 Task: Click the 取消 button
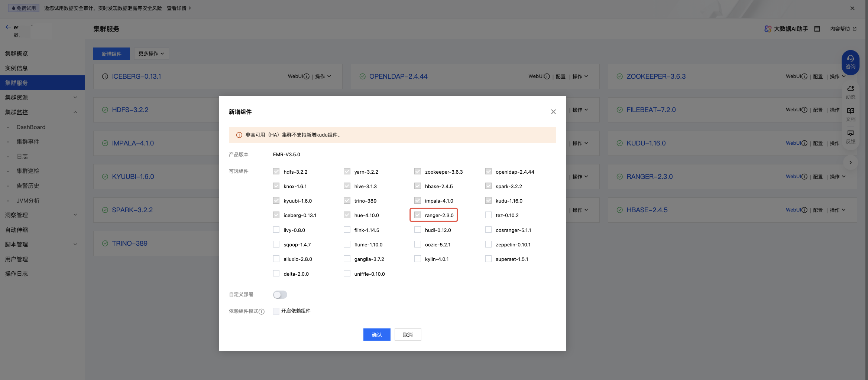pos(408,335)
